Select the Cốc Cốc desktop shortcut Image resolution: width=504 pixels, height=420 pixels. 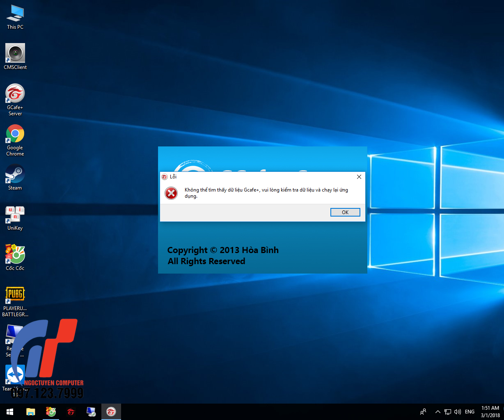pos(15,258)
